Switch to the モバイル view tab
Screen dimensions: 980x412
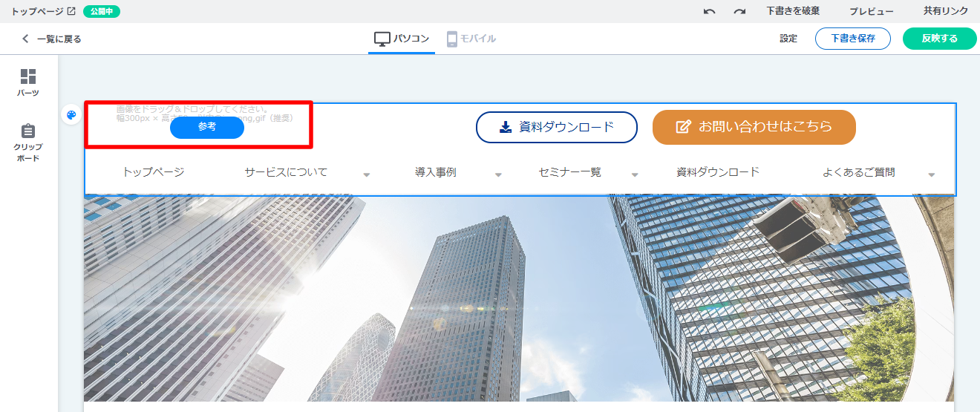[x=471, y=39]
